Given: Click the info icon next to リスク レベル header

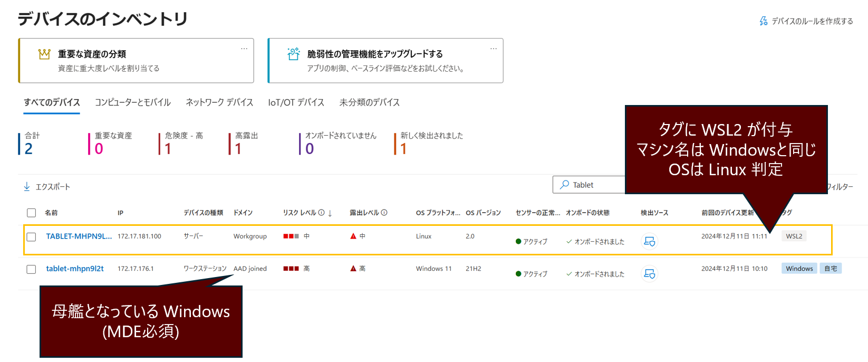Looking at the screenshot, I should click(x=321, y=213).
